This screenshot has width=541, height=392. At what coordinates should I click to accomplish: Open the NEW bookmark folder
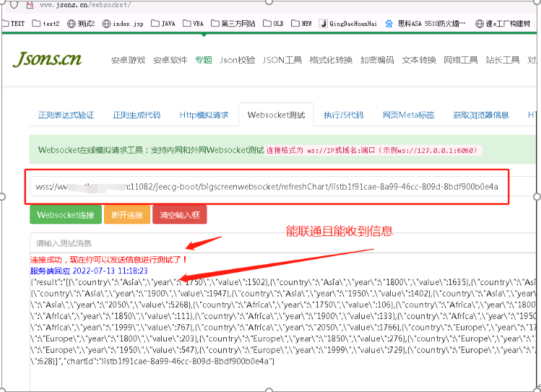tap(301, 23)
